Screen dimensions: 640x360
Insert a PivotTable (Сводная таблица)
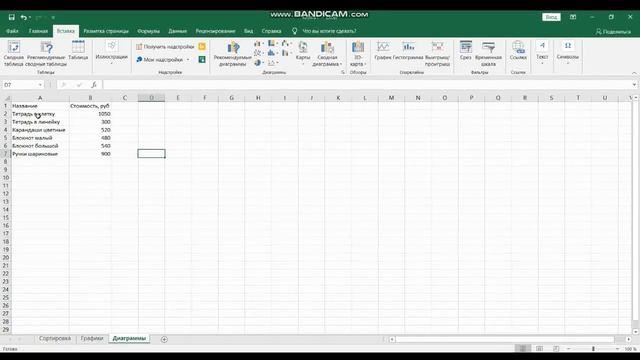13,53
